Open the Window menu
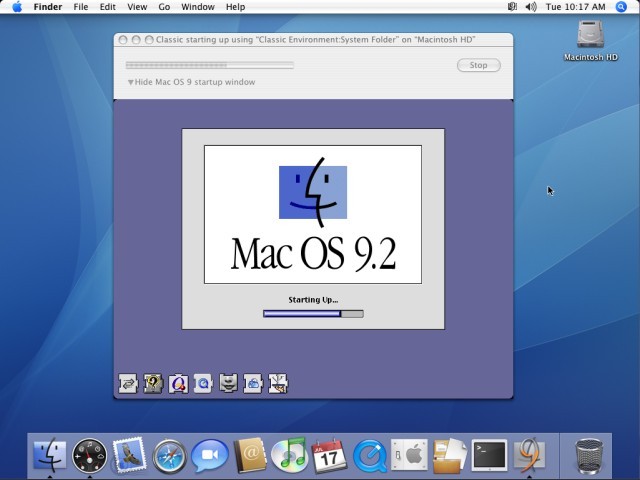 [198, 7]
